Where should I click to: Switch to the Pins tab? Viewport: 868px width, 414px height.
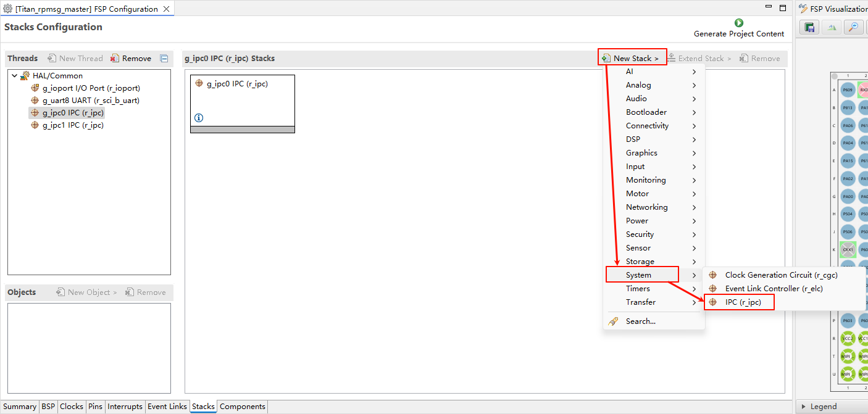tap(95, 407)
